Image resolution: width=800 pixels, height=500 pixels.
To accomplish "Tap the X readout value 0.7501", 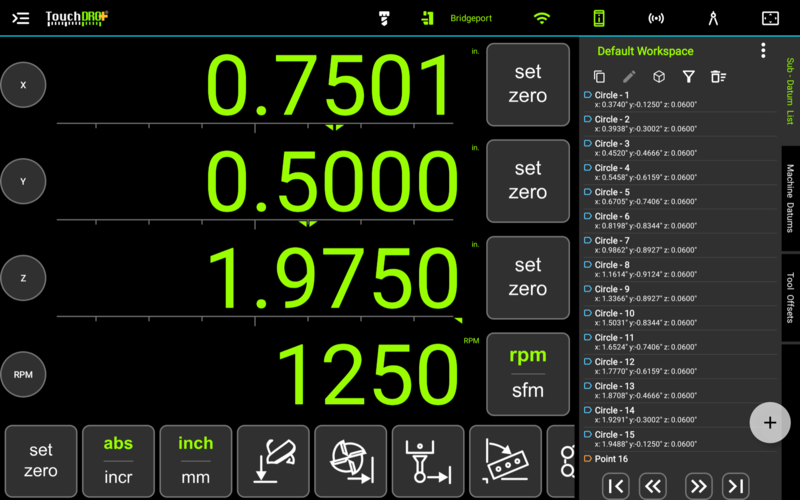I will point(330,86).
